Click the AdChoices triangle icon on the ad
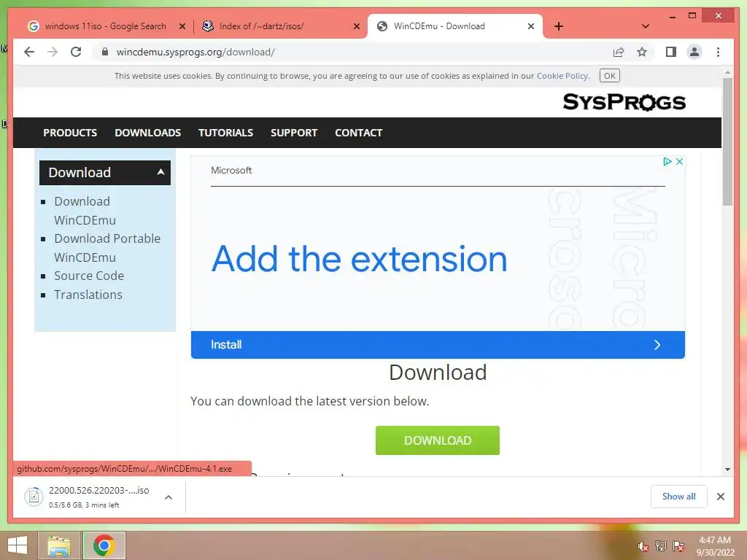 pyautogui.click(x=667, y=161)
